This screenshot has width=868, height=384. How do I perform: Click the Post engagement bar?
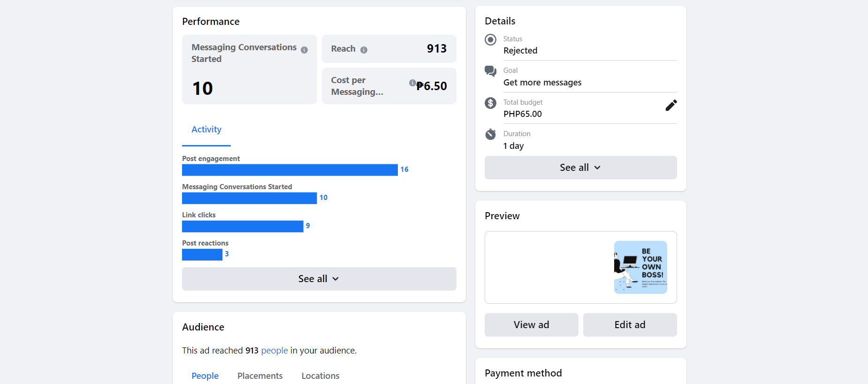coord(289,170)
